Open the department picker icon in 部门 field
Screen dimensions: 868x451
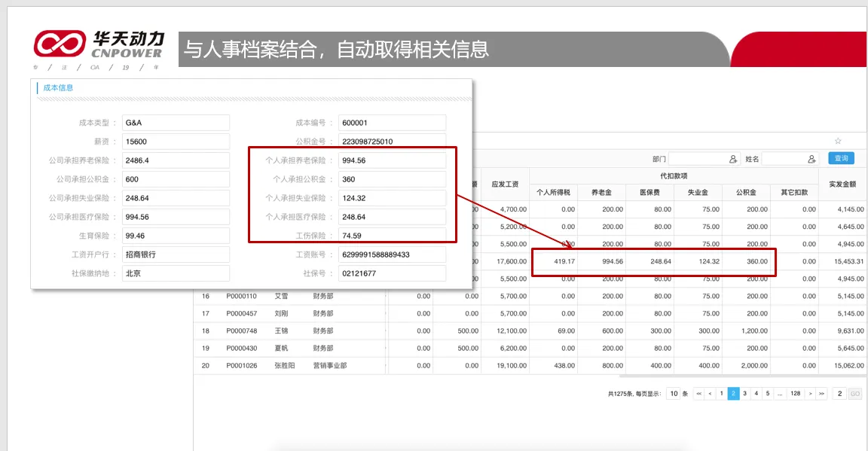click(733, 159)
